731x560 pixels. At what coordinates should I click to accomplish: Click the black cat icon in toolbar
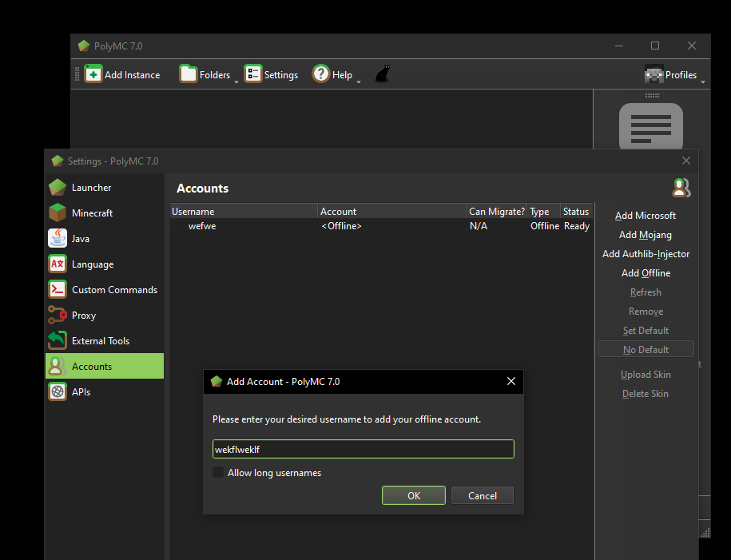(383, 73)
